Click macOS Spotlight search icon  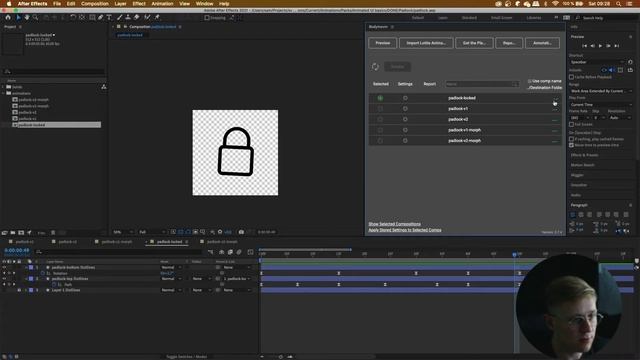(618, 4)
